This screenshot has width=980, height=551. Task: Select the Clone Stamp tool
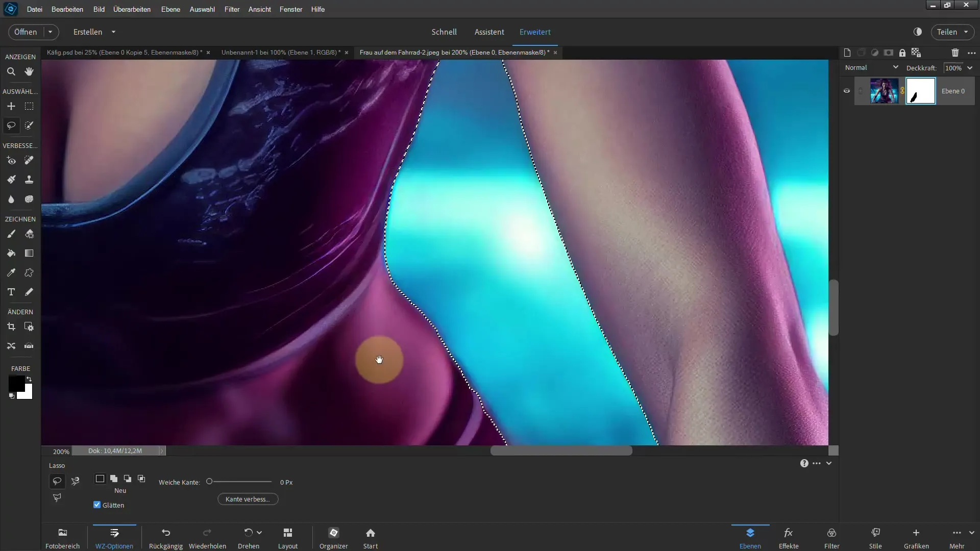pos(29,180)
